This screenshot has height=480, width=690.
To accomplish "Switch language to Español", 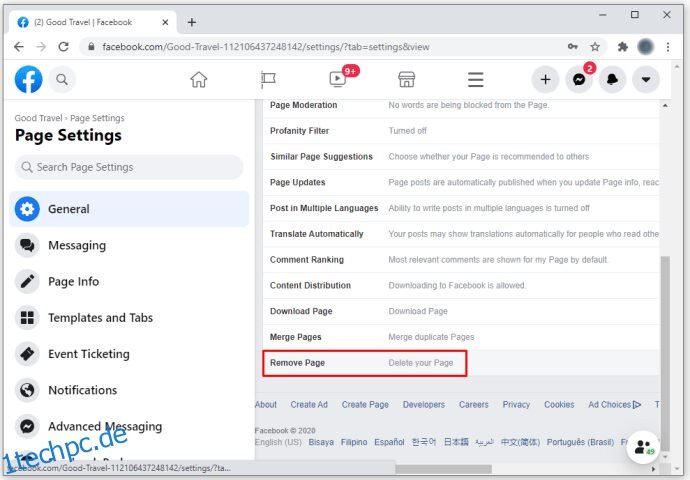I will click(389, 442).
